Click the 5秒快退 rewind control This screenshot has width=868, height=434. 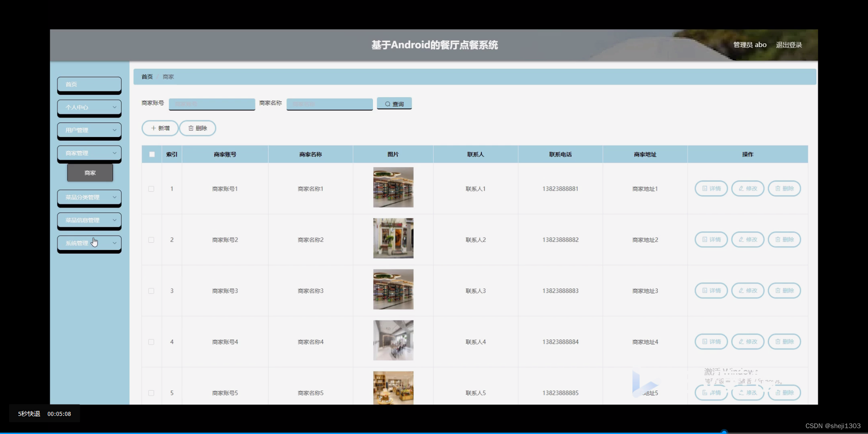tap(29, 414)
